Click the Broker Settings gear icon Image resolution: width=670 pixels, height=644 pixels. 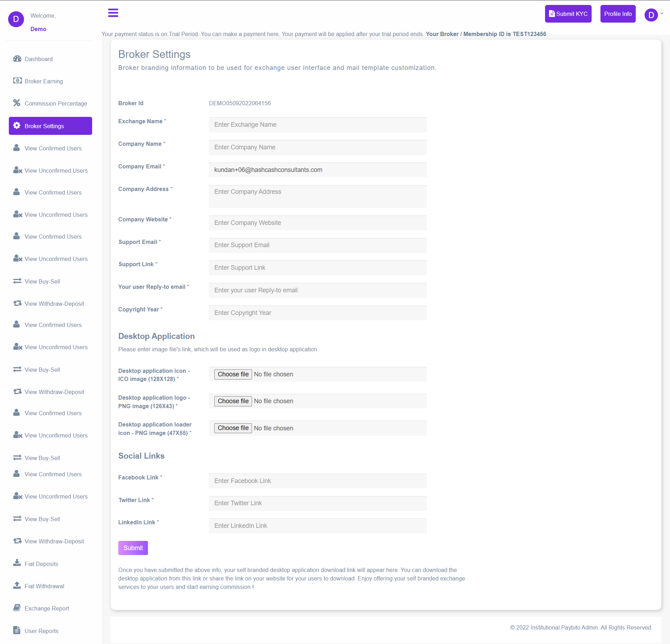point(17,126)
